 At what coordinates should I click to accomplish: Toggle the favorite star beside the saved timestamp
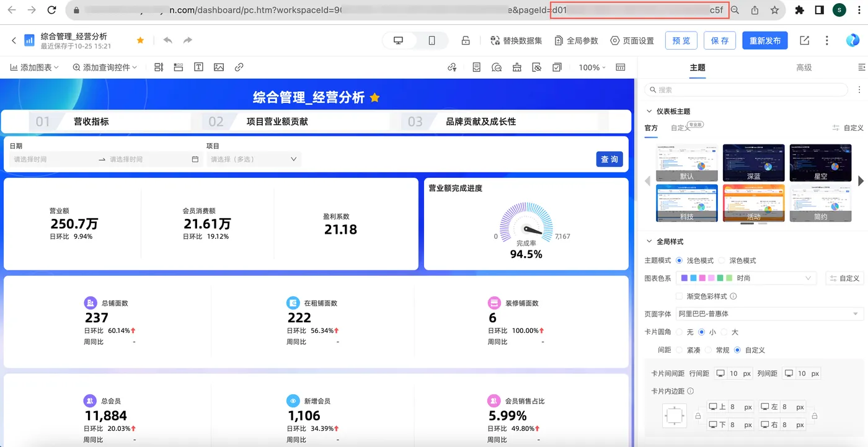[x=140, y=40]
